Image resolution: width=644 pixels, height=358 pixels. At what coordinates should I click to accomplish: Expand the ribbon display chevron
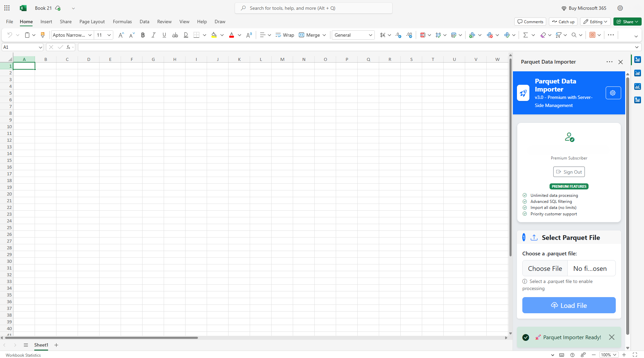[636, 36]
